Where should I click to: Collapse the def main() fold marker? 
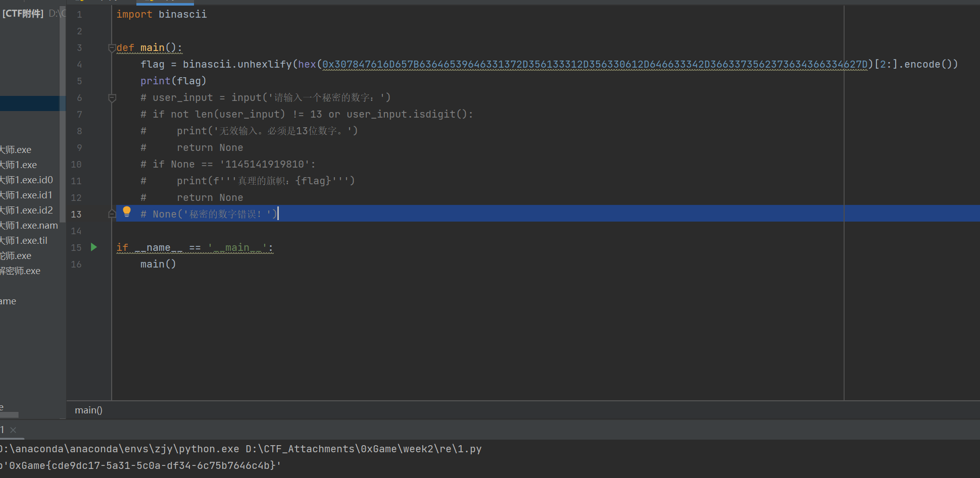[112, 48]
